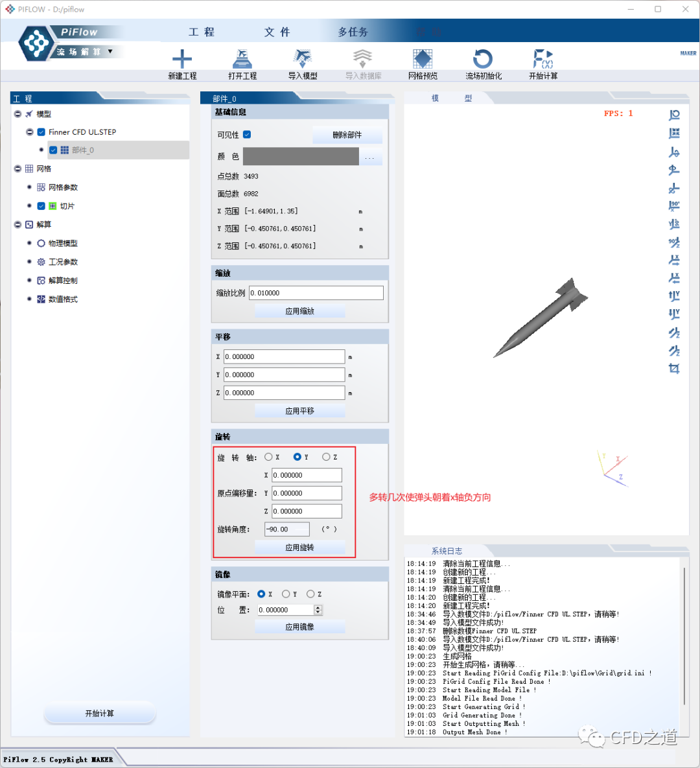Screen dimensions: 700x768
Task: Toggle the 切片 checkbox
Action: [41, 205]
